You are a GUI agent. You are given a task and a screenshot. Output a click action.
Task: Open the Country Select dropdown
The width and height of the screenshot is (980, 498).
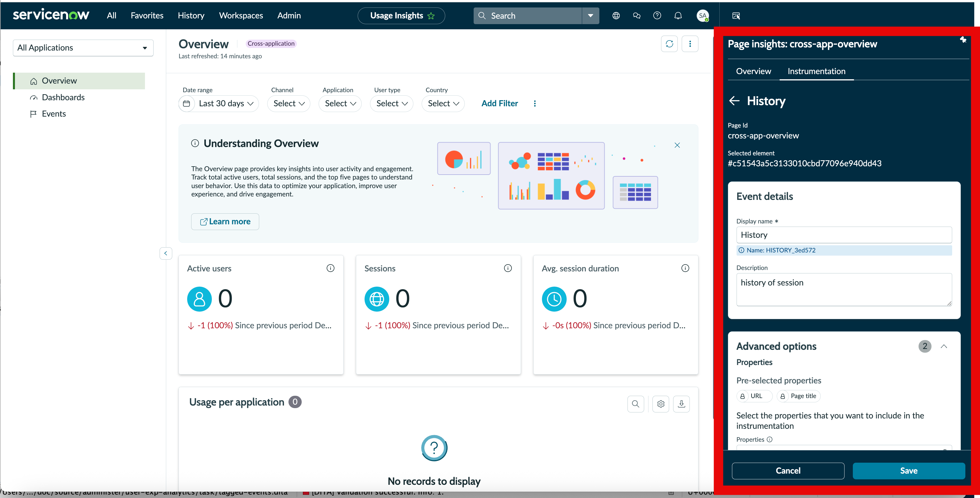(x=443, y=103)
